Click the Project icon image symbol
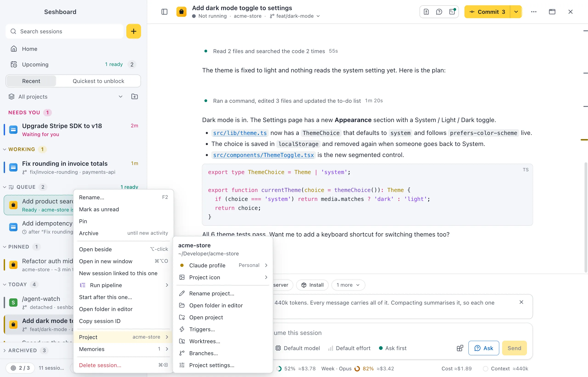 pyautogui.click(x=182, y=277)
